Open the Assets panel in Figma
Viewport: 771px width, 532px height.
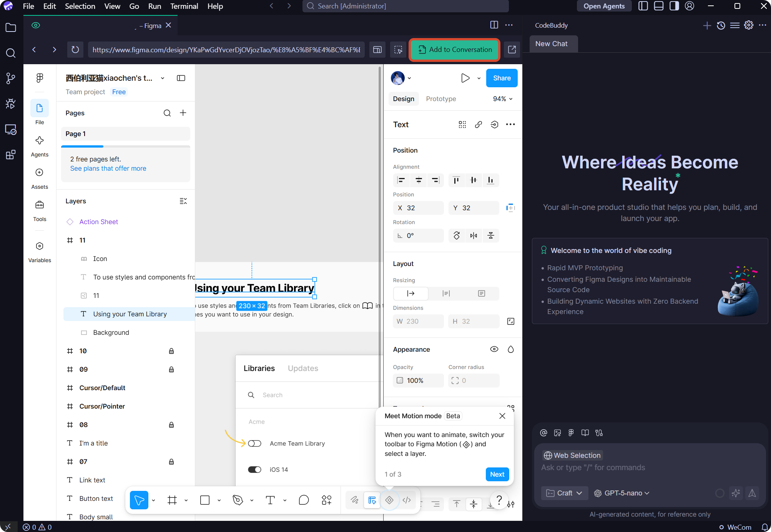[x=40, y=178]
